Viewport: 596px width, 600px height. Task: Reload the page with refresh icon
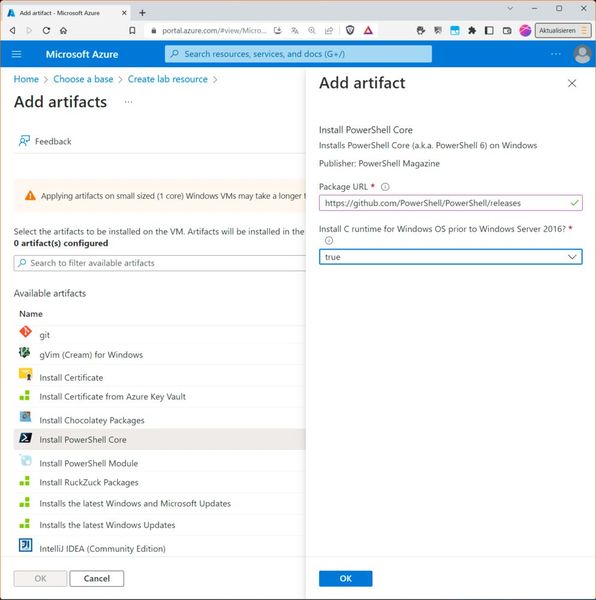[x=46, y=30]
